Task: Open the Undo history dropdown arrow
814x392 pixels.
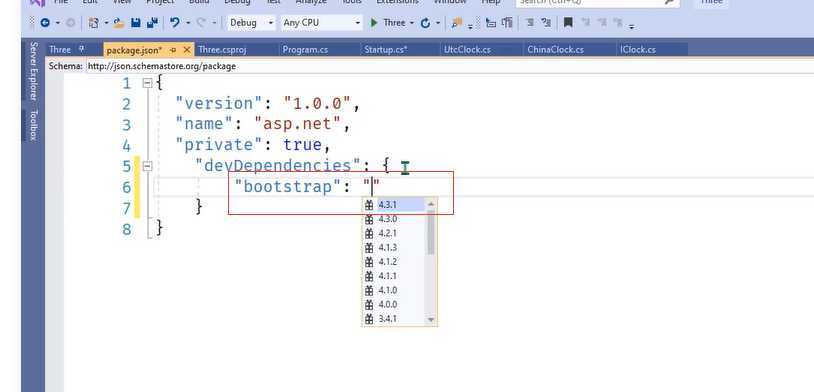Action: (188, 23)
